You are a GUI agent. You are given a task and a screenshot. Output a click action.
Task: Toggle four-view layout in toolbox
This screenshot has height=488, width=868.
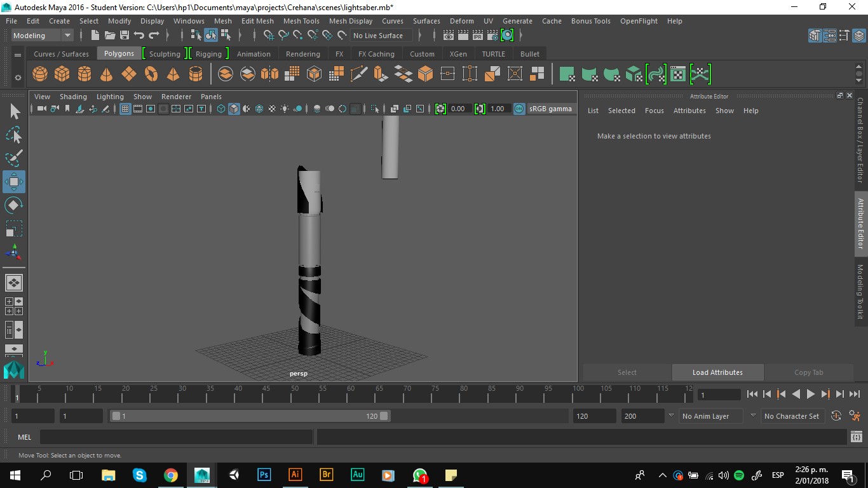pyautogui.click(x=14, y=306)
